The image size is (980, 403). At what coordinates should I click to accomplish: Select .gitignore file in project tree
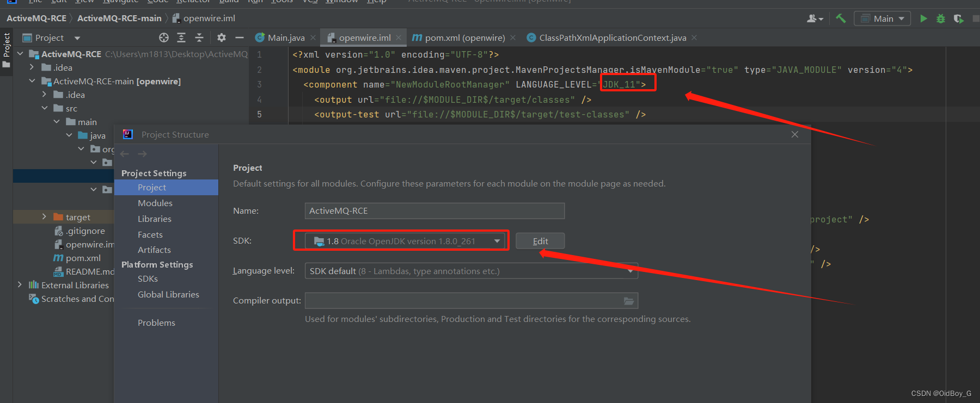coord(79,231)
